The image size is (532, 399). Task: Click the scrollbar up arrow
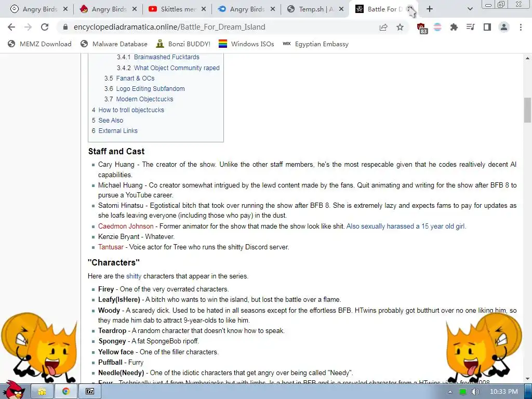click(527, 58)
